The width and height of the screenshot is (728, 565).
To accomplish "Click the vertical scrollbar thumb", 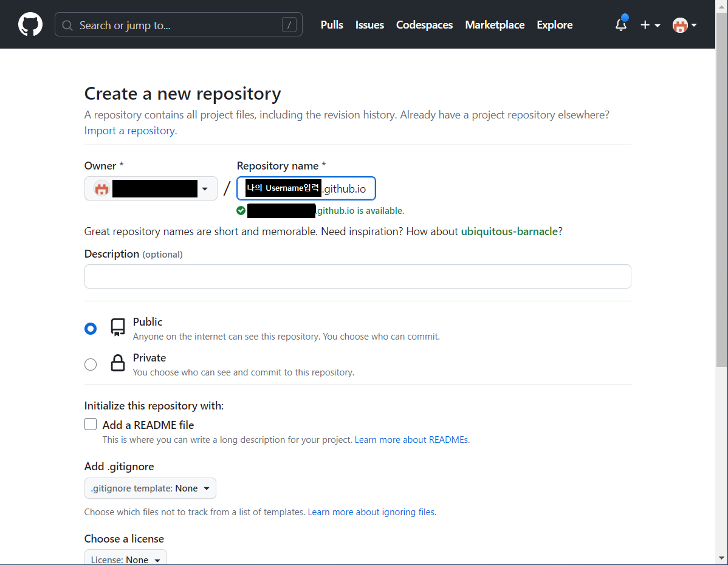I will tap(721, 190).
